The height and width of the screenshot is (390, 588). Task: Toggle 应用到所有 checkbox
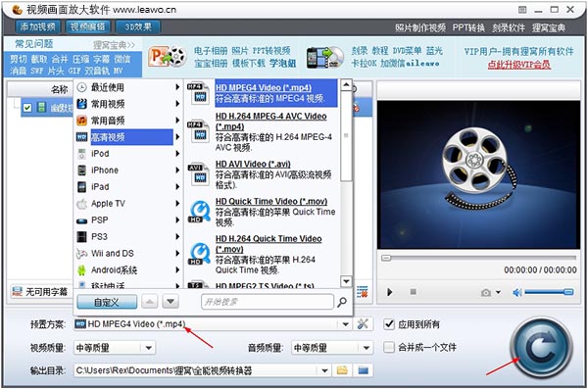click(x=389, y=324)
